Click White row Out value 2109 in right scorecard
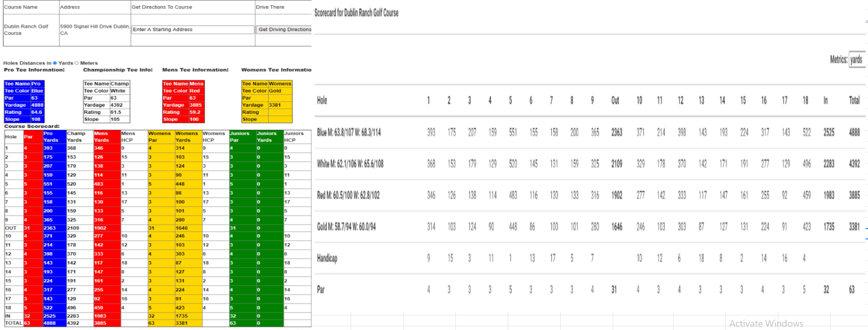868x330 pixels. click(617, 164)
